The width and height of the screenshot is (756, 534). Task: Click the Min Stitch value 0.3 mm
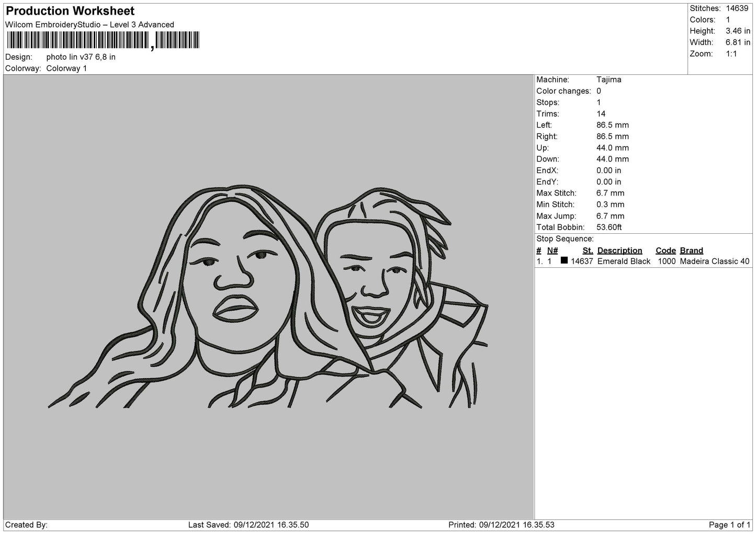611,204
